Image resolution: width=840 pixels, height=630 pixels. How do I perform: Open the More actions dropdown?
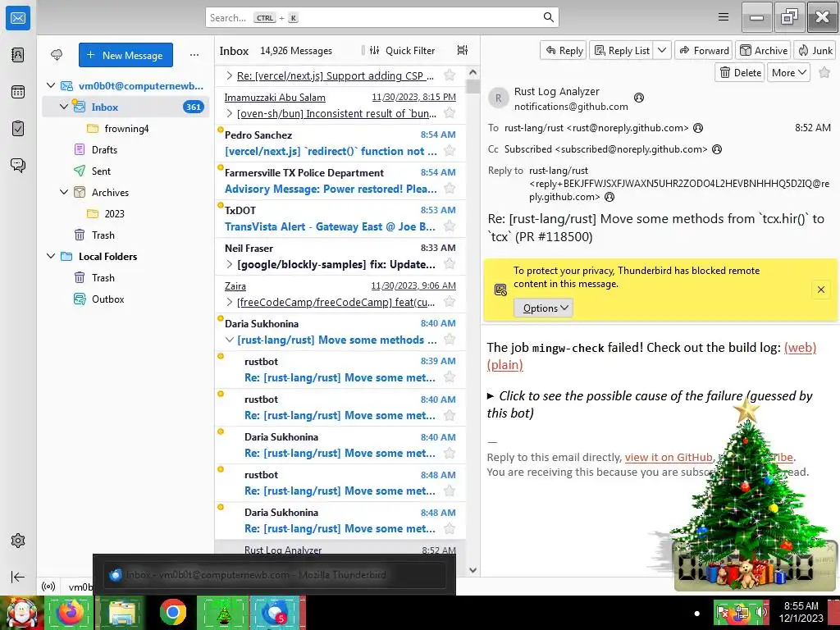tap(788, 73)
